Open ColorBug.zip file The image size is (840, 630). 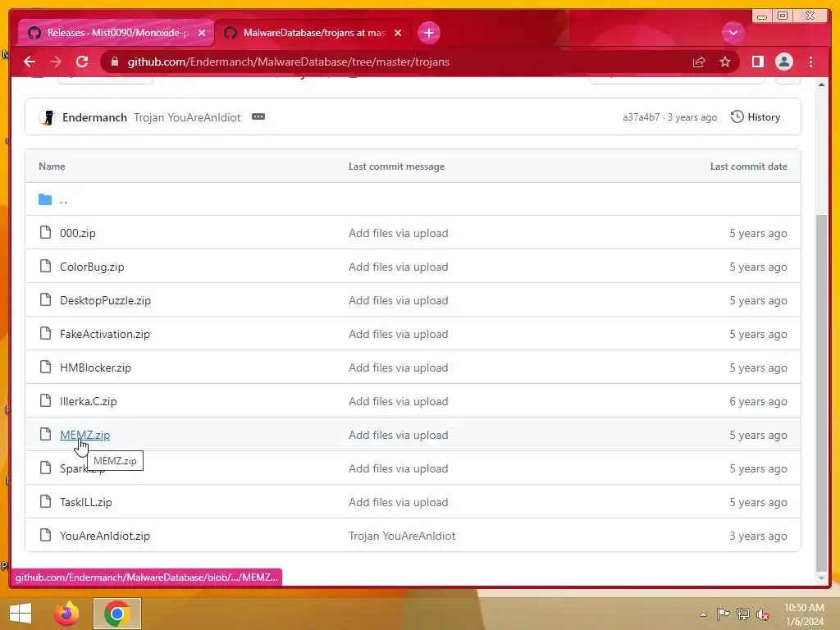(92, 267)
